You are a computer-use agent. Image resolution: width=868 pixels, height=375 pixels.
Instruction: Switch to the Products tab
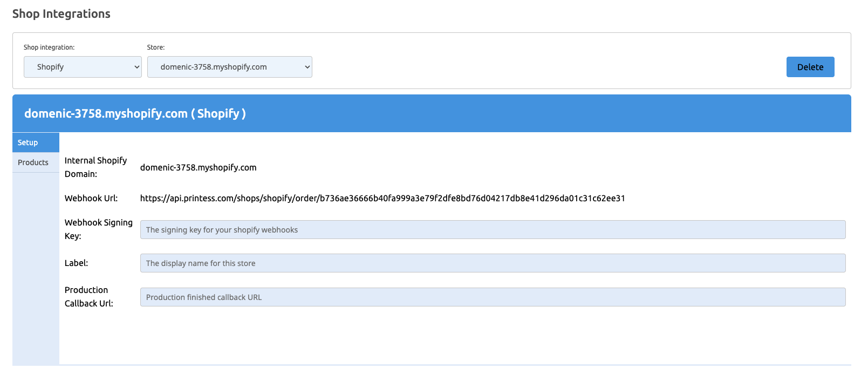[x=36, y=162]
